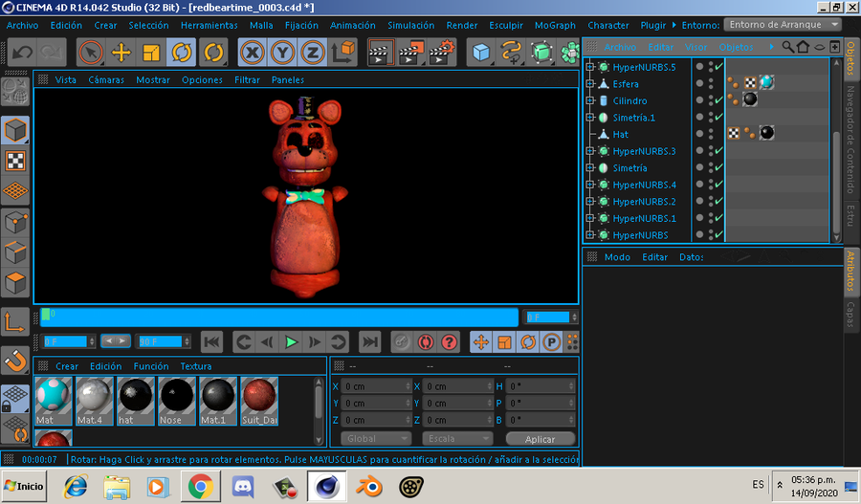Add a HyperNURBS generator icon
The image size is (861, 504).
point(541,53)
